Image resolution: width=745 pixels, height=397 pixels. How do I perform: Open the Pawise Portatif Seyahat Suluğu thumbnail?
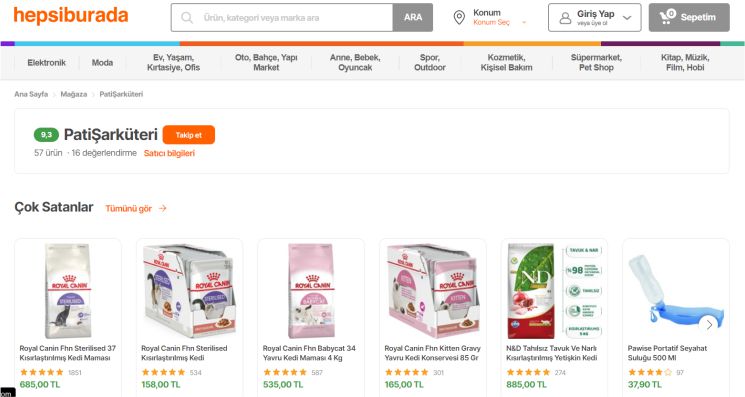676,291
